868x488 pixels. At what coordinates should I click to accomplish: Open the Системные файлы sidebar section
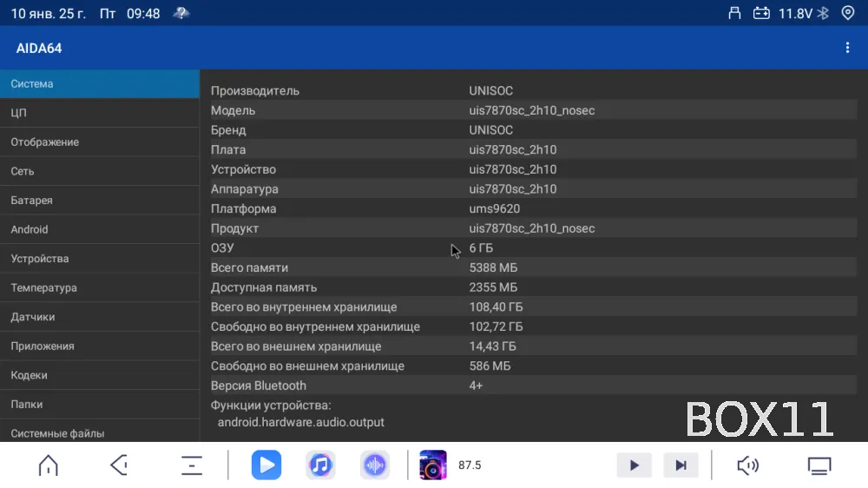[100, 432]
